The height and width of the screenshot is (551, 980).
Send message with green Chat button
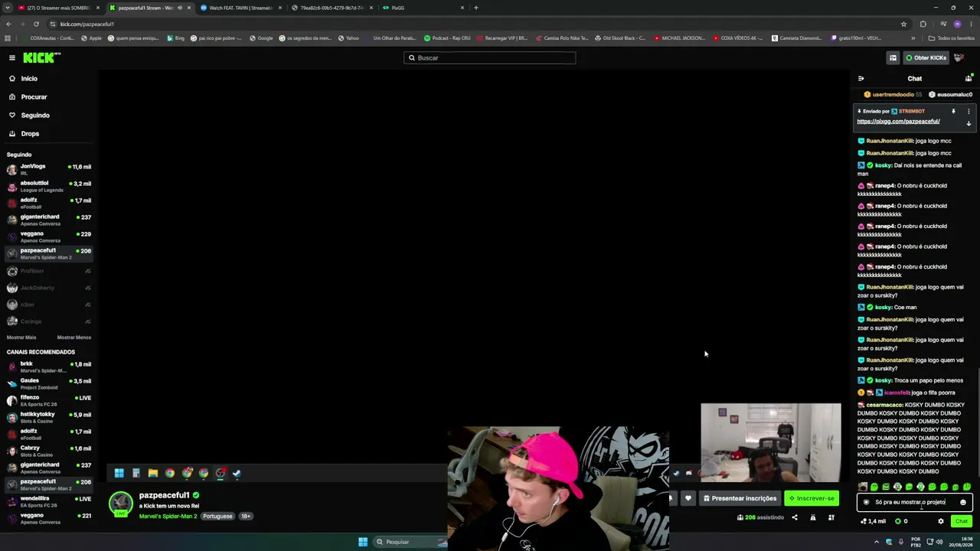coord(962,521)
